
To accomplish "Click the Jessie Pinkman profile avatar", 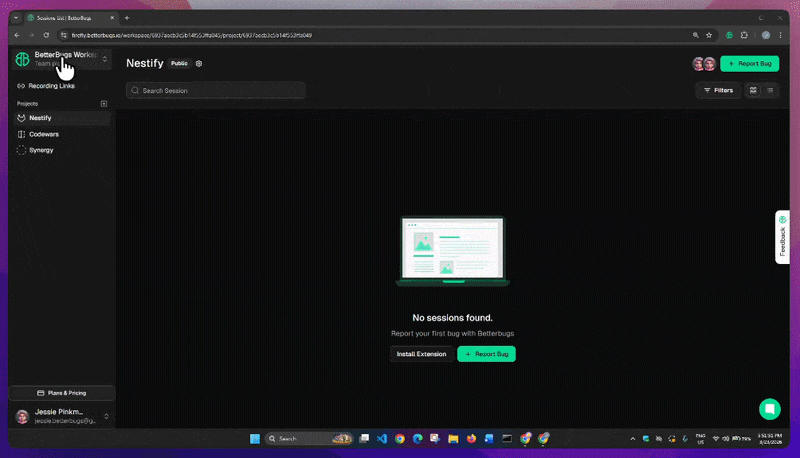I will point(22,417).
